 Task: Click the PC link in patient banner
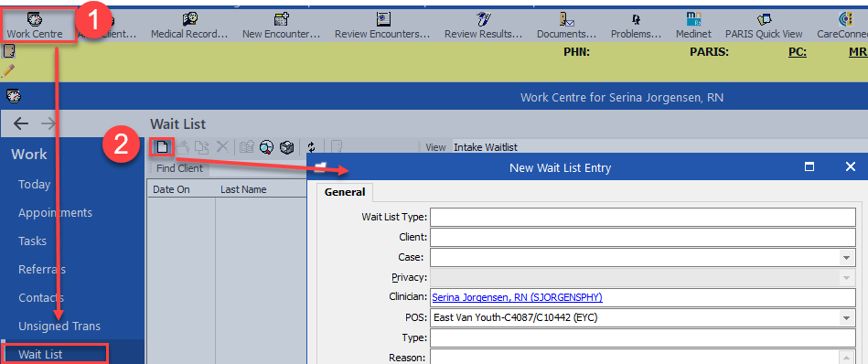coord(798,52)
